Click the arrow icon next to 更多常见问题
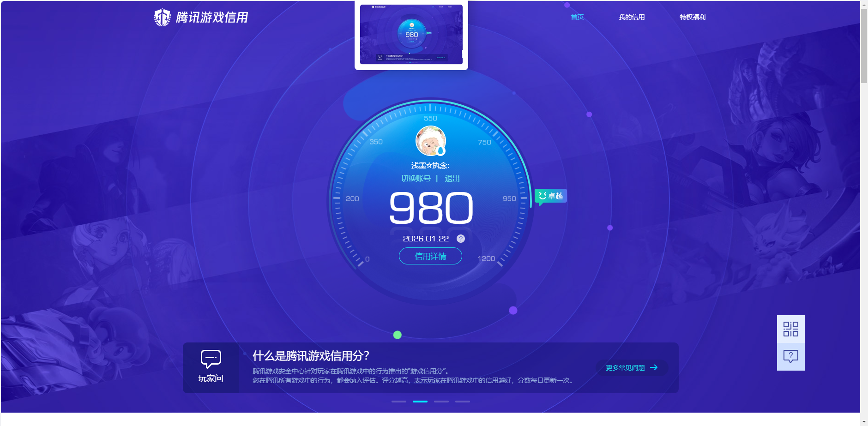 pos(655,367)
